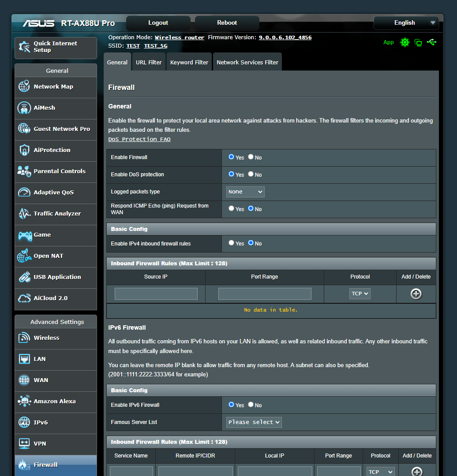This screenshot has height=476, width=457.
Task: Click the Source IP input field
Action: click(x=156, y=294)
